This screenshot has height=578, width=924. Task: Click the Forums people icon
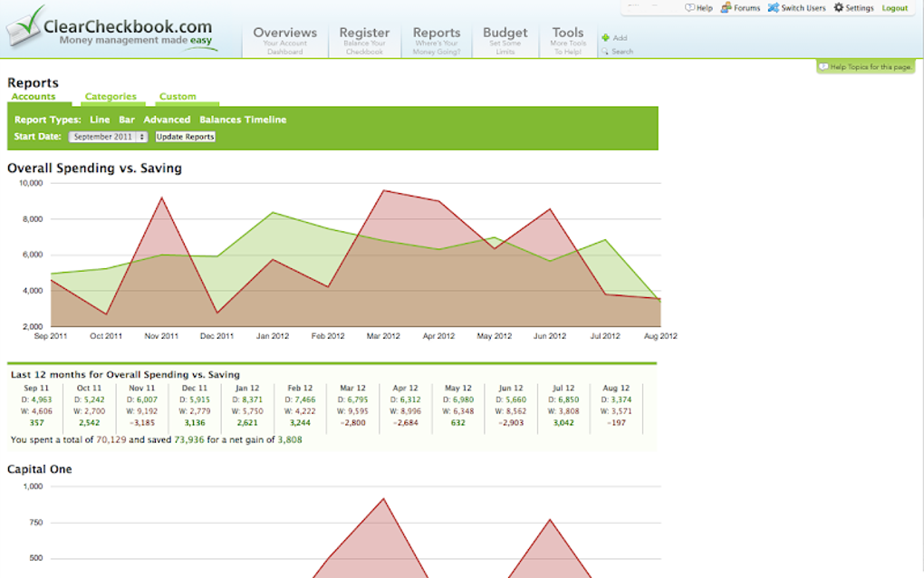click(x=726, y=7)
